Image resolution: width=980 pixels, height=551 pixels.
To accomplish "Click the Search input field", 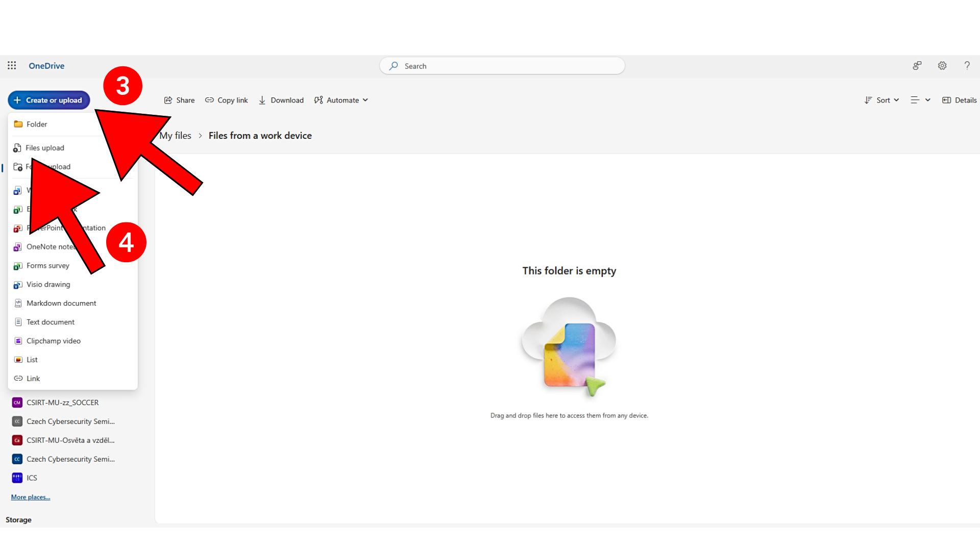I will (x=502, y=66).
